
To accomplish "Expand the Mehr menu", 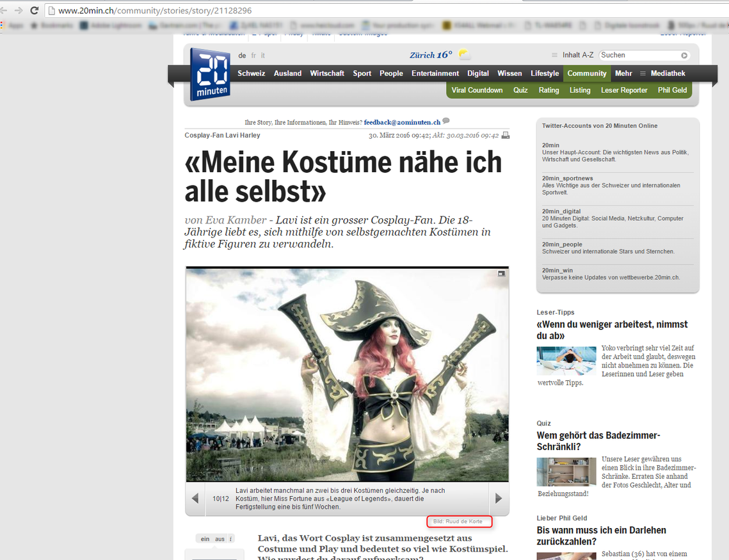I will click(623, 74).
